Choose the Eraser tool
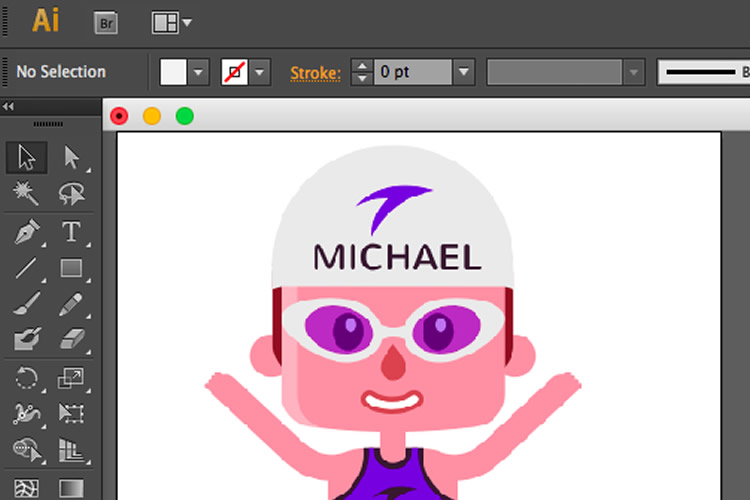The width and height of the screenshot is (750, 500). 71,339
